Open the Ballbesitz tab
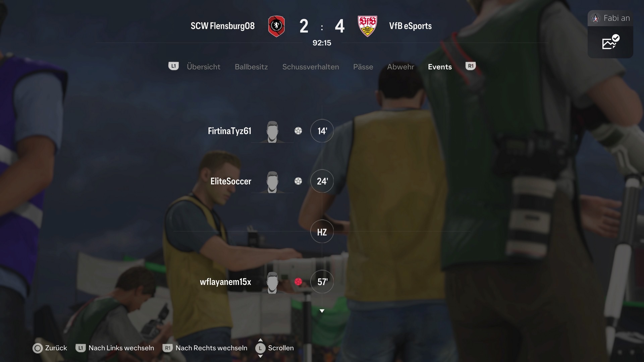644x362 pixels. 251,67
